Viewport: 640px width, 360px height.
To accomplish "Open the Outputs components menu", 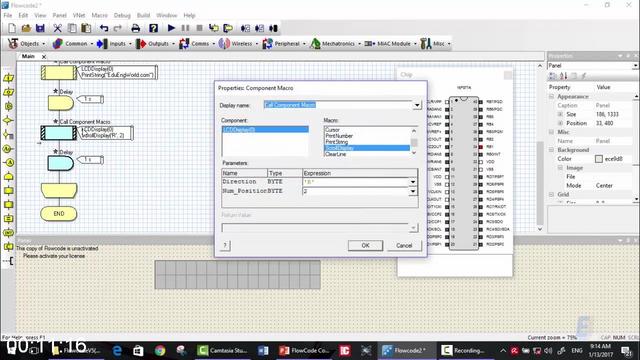I will point(155,44).
